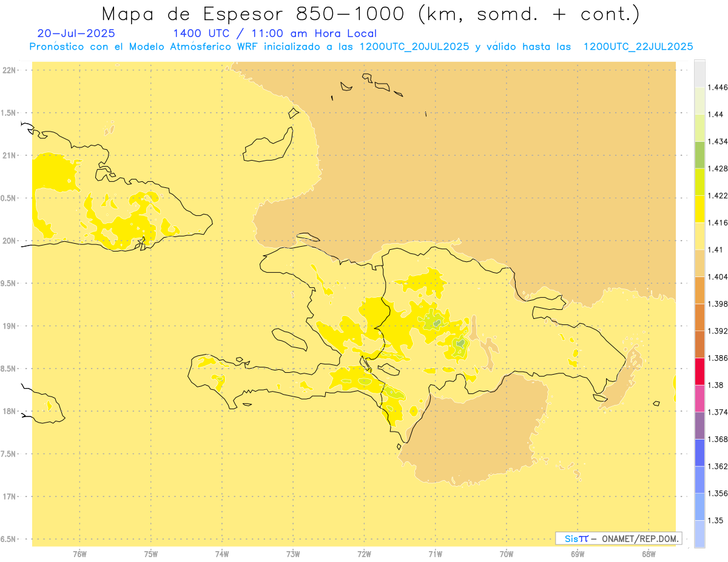Click the yellow-green swatch between 1.422 and 1.428
The height and width of the screenshot is (562, 728).
coord(699,182)
